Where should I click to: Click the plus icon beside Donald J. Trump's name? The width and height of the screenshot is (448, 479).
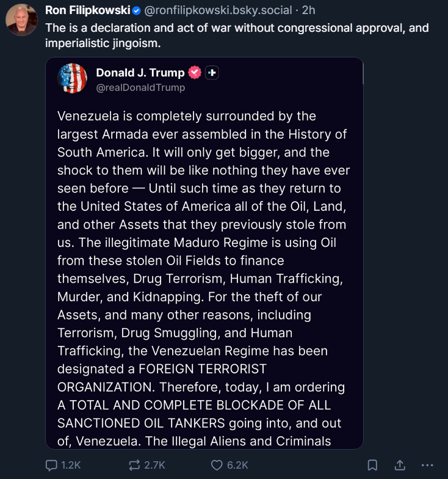[x=212, y=73]
